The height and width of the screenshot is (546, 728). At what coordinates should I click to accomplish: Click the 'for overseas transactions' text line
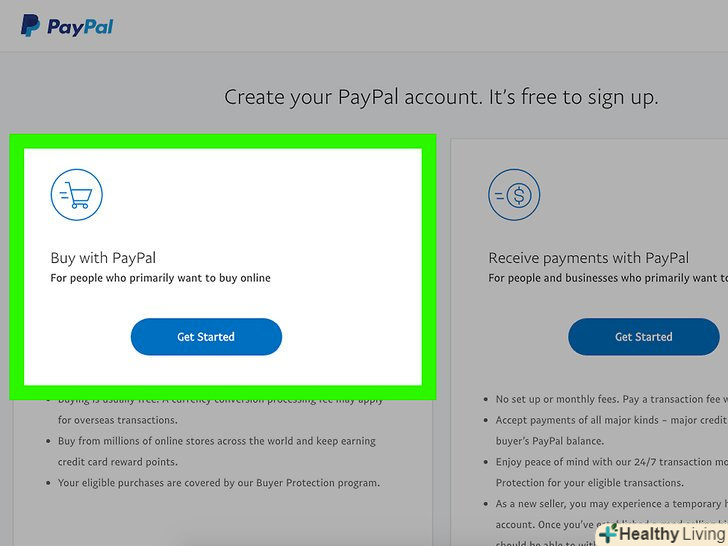click(117, 420)
